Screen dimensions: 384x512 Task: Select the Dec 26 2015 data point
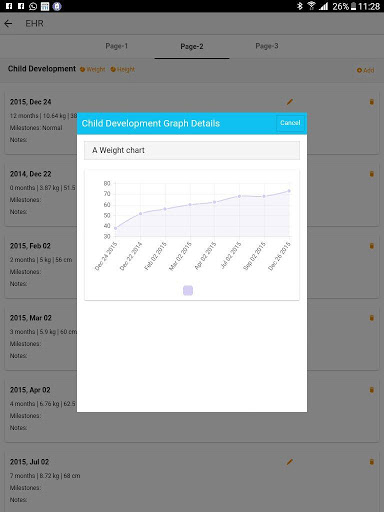click(x=289, y=191)
